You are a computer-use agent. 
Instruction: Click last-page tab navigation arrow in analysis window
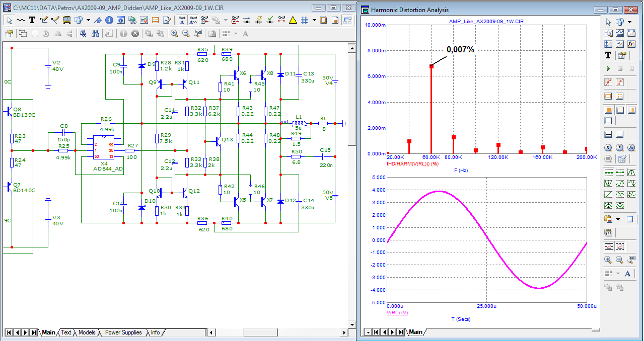point(401,332)
